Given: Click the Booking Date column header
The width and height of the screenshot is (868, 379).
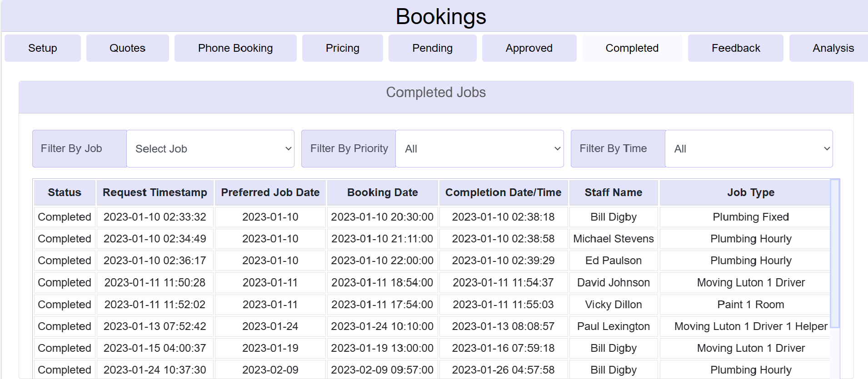Looking at the screenshot, I should (x=383, y=192).
